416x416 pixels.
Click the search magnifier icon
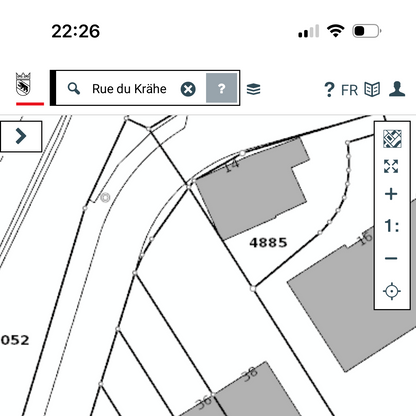[x=74, y=89]
